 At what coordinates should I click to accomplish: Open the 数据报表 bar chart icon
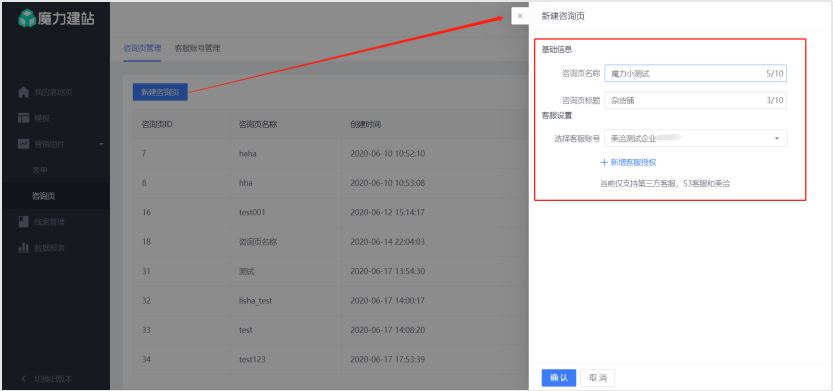point(23,248)
